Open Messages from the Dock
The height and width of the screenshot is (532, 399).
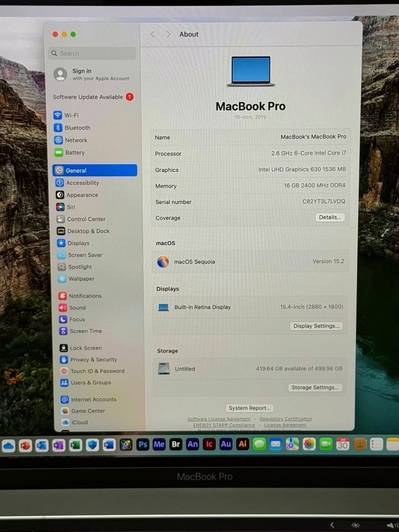(259, 444)
